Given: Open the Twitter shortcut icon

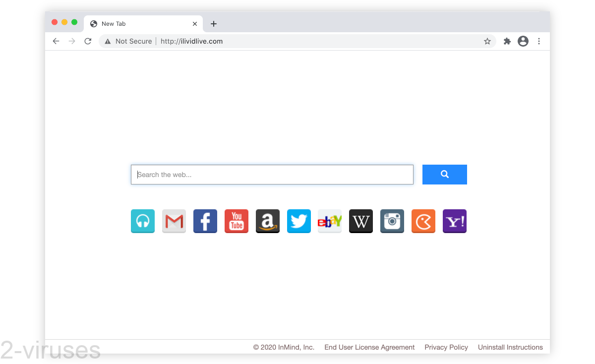Looking at the screenshot, I should click(299, 221).
